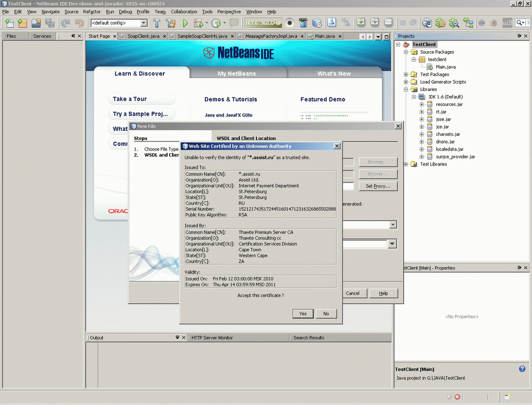Click the Save All toolbar icon
The image size is (532, 405).
(x=50, y=23)
